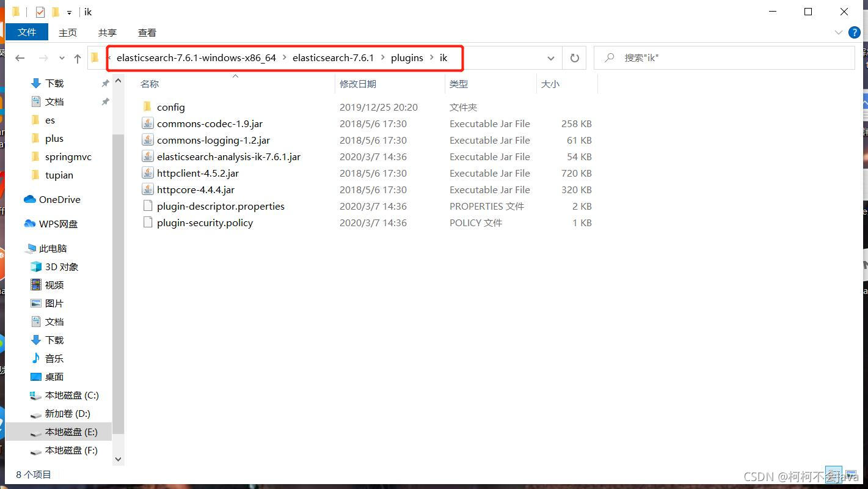
Task: Select 720 KB size of httpclient
Action: 576,173
